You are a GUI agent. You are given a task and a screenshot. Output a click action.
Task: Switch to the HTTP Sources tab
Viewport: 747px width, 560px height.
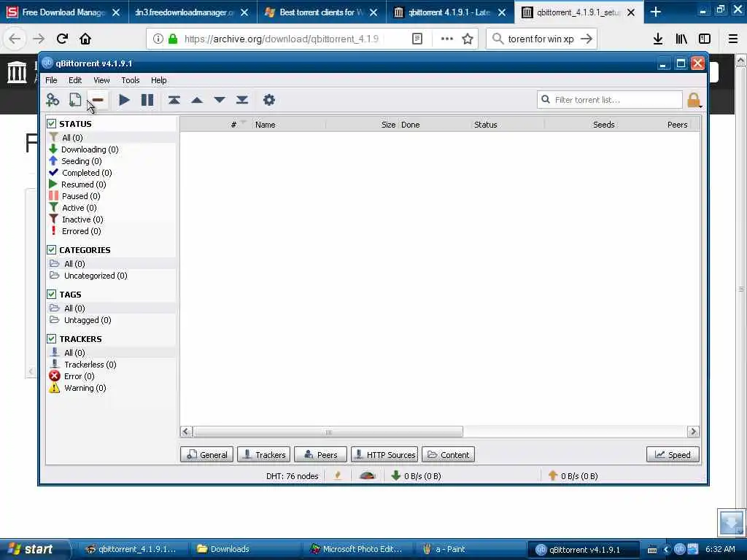point(384,455)
